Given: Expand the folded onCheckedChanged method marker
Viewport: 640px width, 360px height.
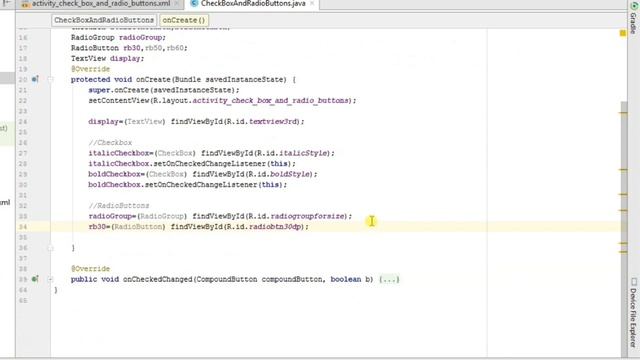Looking at the screenshot, I should pyautogui.click(x=50, y=279).
